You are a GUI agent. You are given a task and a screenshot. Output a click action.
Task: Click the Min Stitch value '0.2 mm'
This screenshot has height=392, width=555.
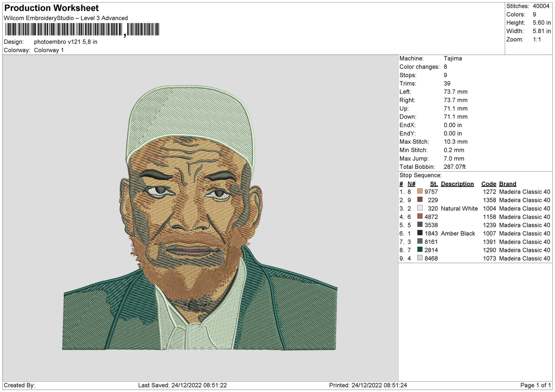[454, 150]
